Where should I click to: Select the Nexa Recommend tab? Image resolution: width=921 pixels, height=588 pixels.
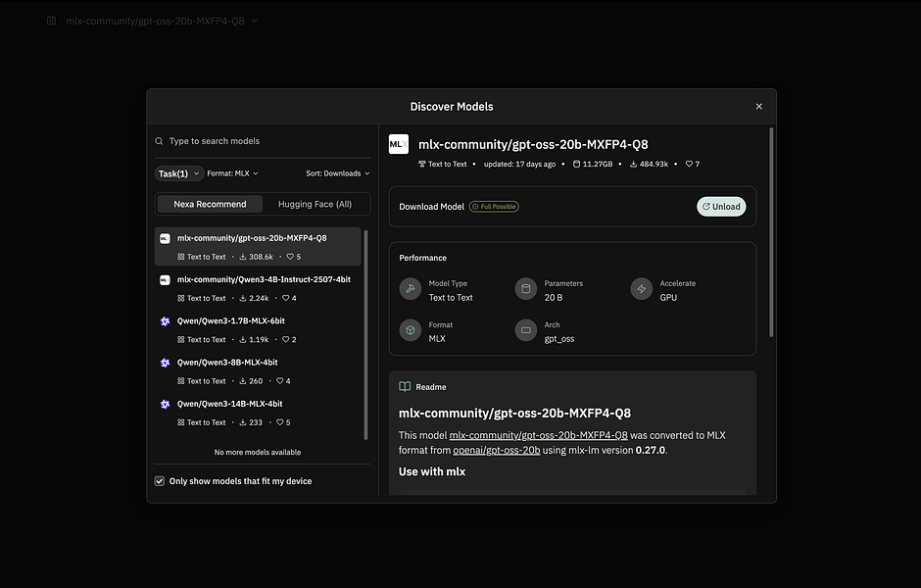point(209,204)
